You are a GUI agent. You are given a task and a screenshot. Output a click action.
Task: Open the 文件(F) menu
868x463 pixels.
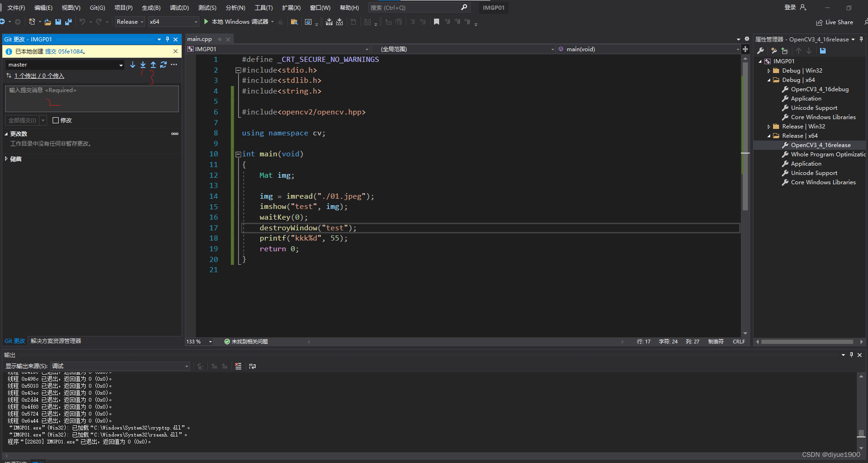(x=16, y=7)
